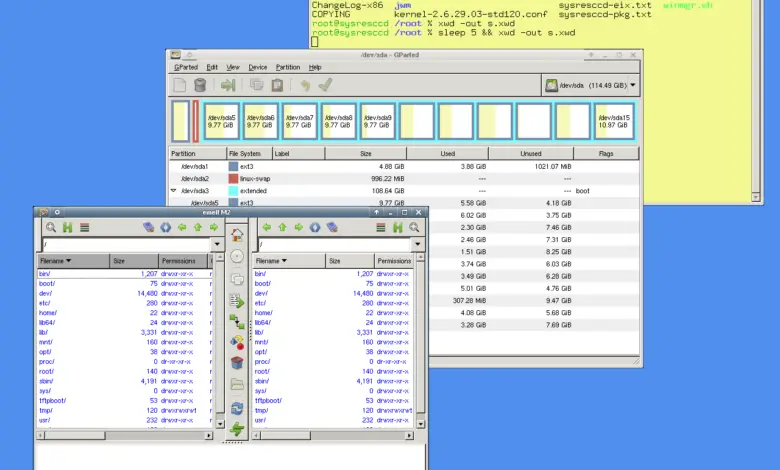Open the bookmarks book icon in left pane
Viewport: 780px width, 470px height.
[149, 227]
